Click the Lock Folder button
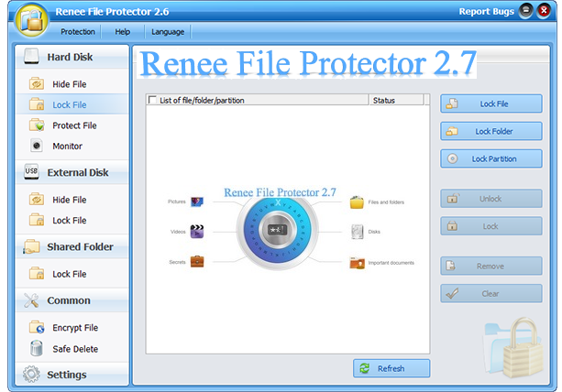The width and height of the screenshot is (562, 392). [491, 131]
